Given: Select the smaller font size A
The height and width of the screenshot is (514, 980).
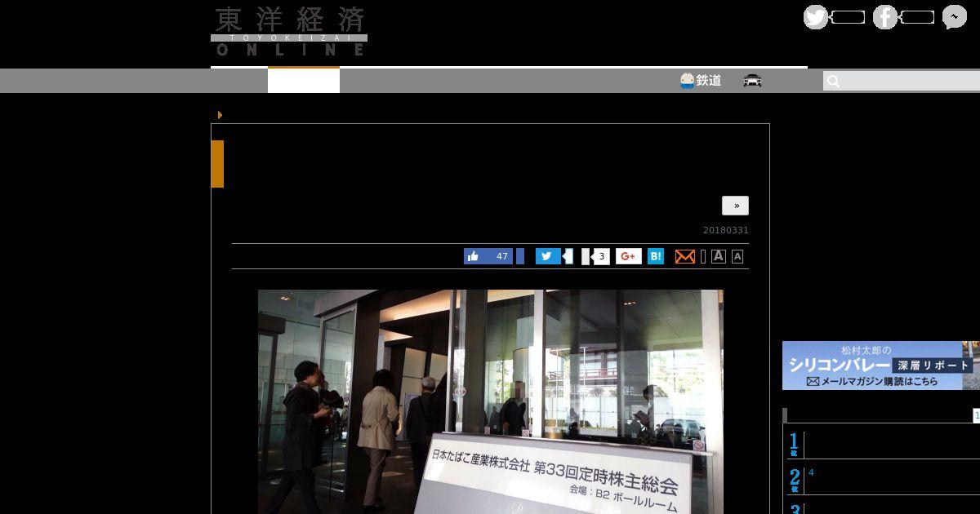Looking at the screenshot, I should click(x=737, y=256).
